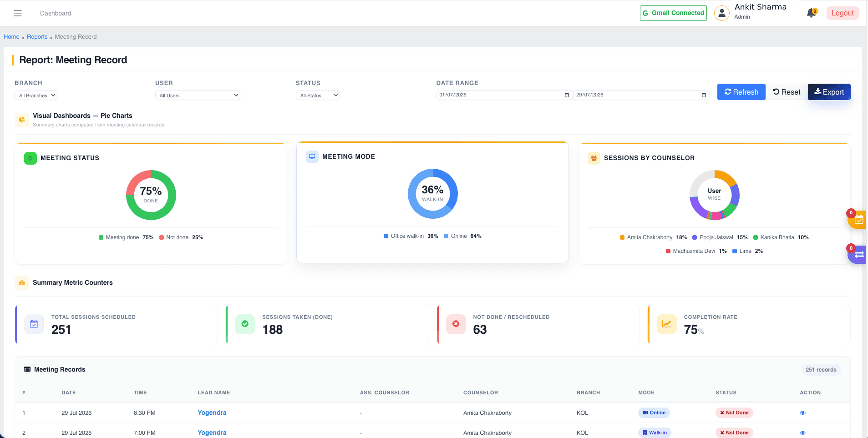Click the Dashboard title in top bar

(x=56, y=13)
